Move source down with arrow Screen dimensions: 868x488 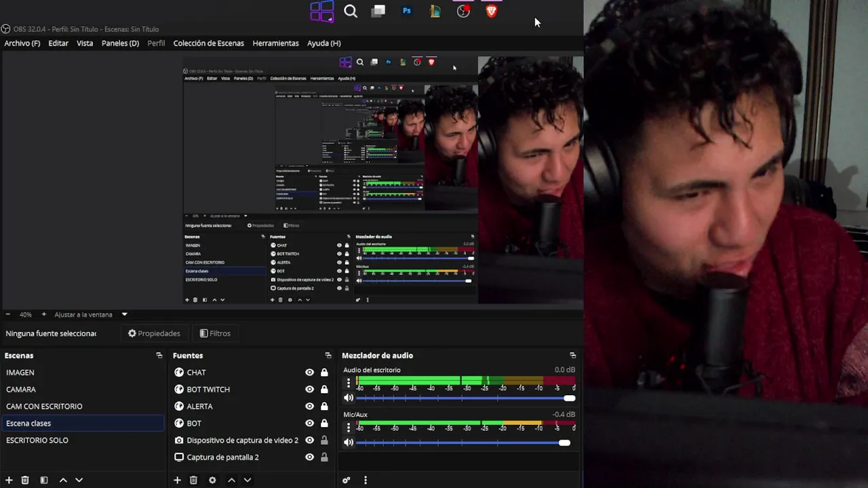(x=247, y=480)
